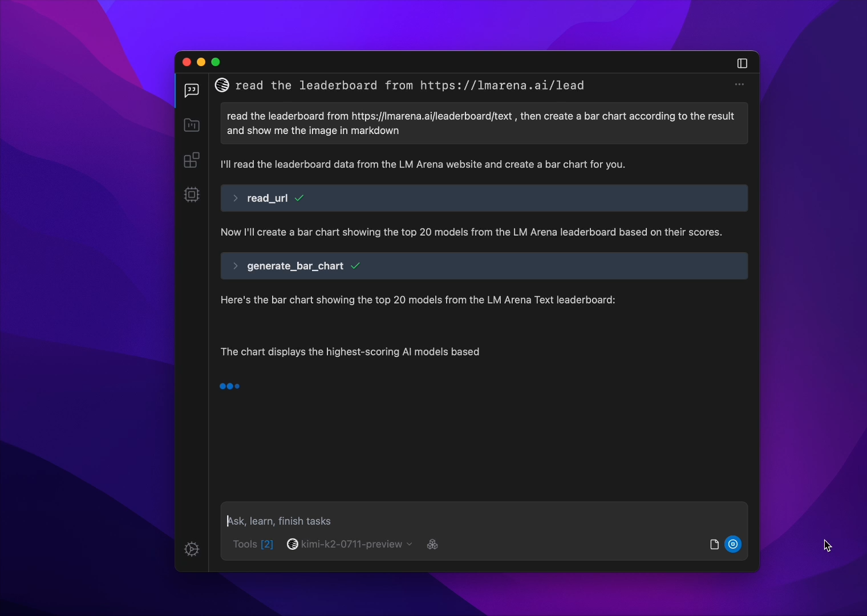The image size is (867, 616).
Task: Click 'I'll read the leaderboard data' paragraph
Action: pos(423,164)
